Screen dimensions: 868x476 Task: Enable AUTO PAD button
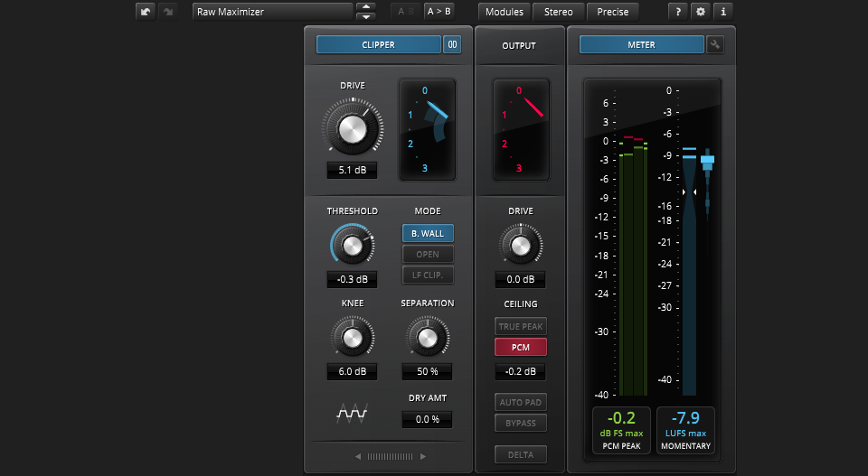pos(521,402)
